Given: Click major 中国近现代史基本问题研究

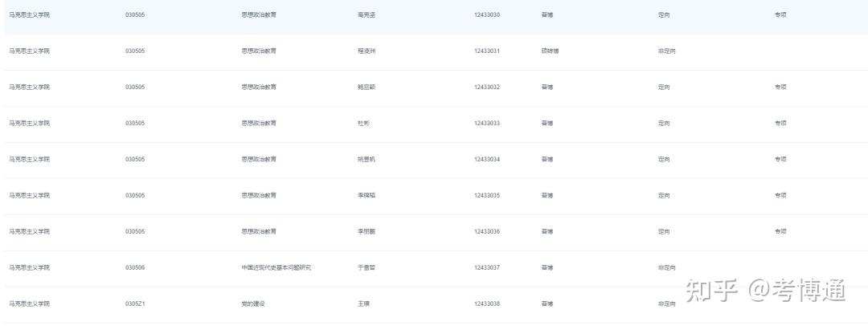Looking at the screenshot, I should pos(276,268).
